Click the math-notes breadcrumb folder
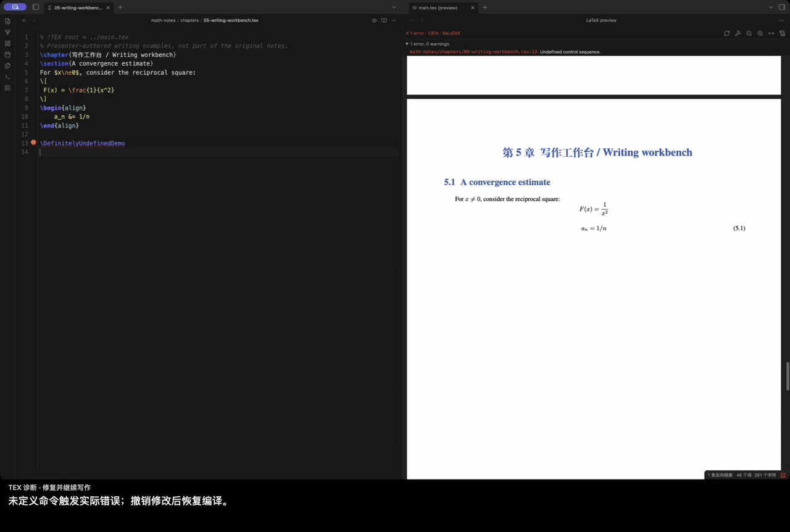790x532 pixels. (x=163, y=20)
